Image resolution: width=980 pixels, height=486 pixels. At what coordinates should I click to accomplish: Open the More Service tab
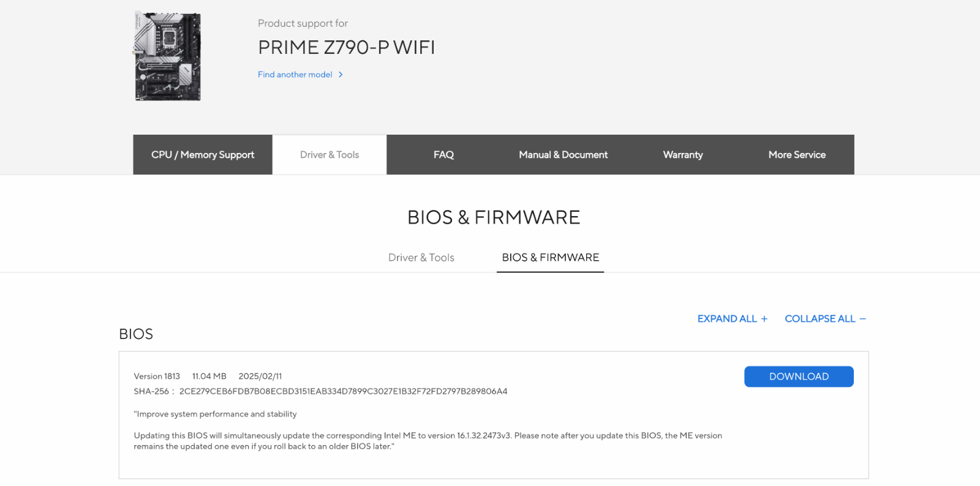[797, 155]
